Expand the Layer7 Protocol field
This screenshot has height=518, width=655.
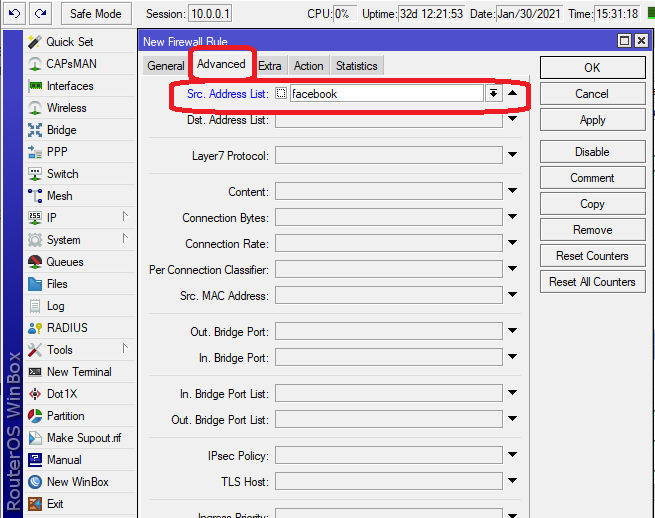coord(513,155)
